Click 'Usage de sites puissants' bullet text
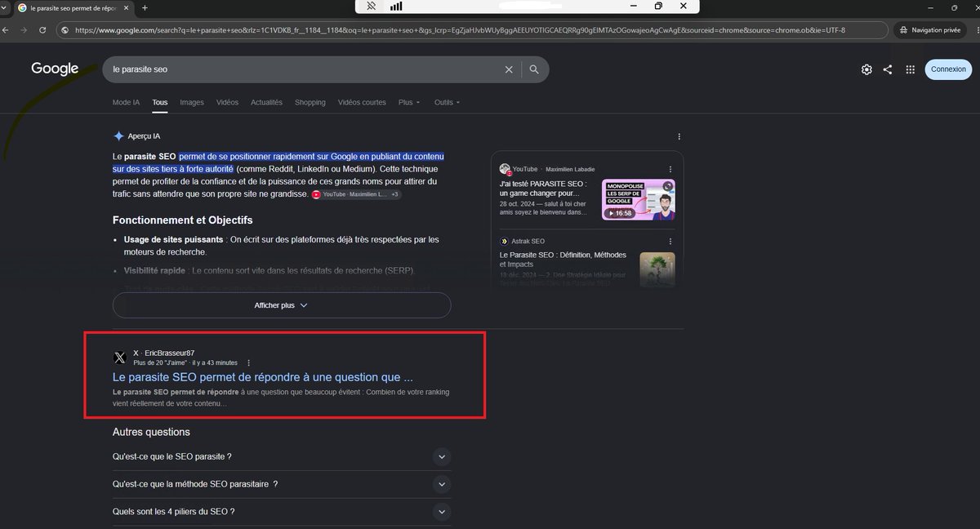 (174, 240)
